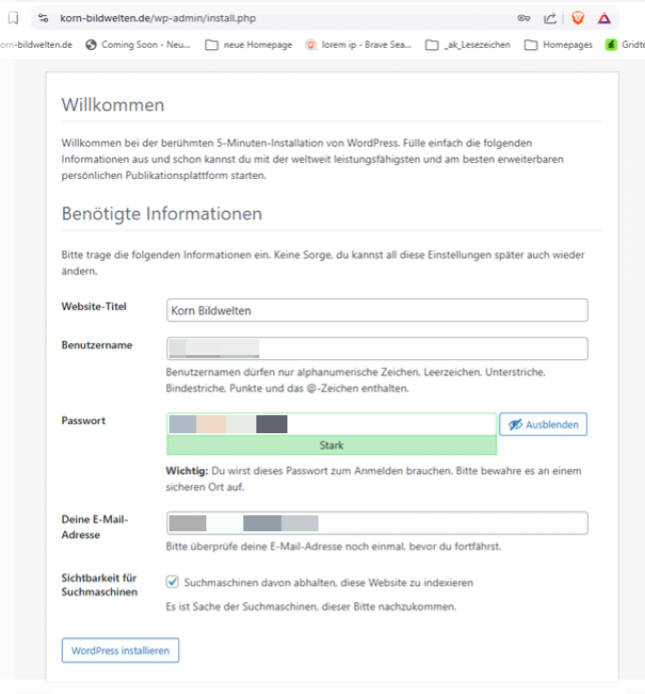Focus the Website-Titel input field

click(x=377, y=310)
